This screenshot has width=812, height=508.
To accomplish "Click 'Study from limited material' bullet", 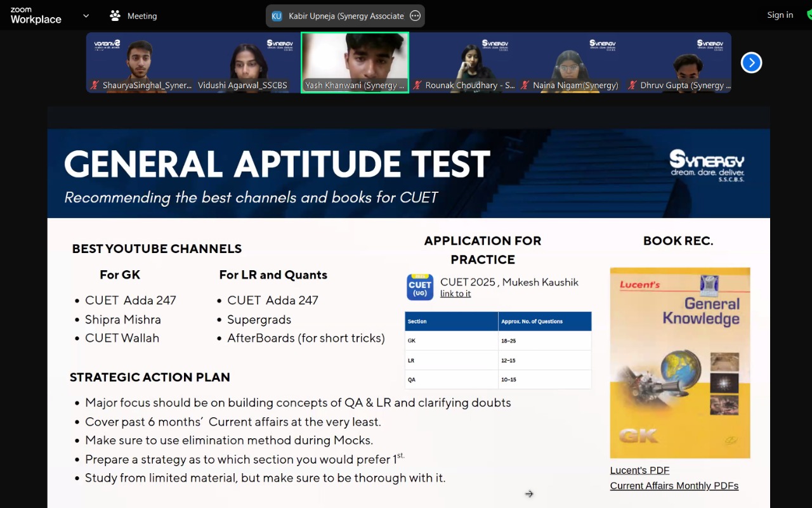I will pyautogui.click(x=265, y=478).
